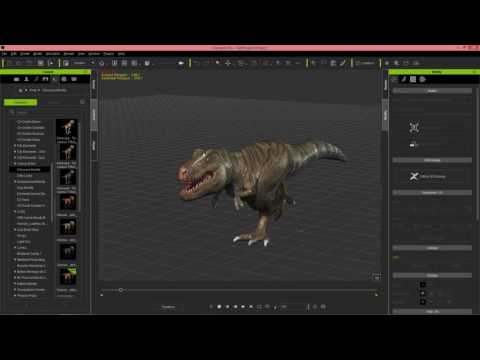Collapse the section header just below the X button
480x360 pixels.
432,193
